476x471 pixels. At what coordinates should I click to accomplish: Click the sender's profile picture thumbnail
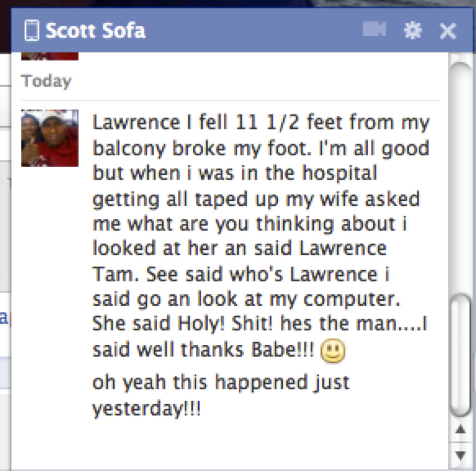[x=50, y=138]
